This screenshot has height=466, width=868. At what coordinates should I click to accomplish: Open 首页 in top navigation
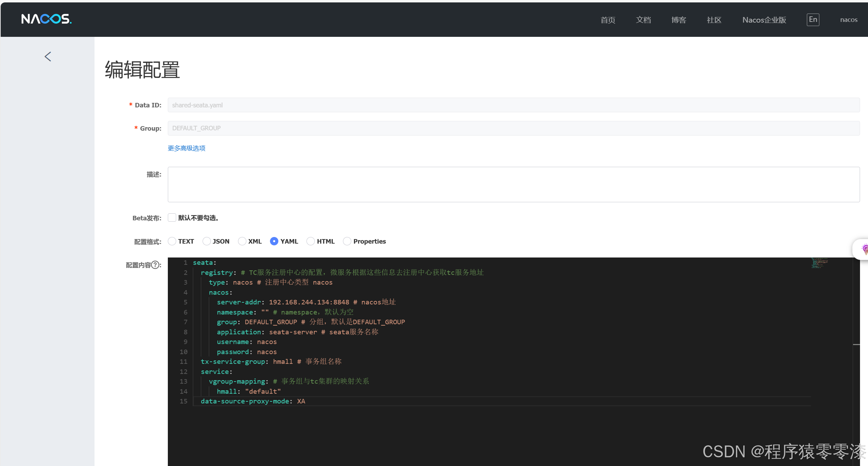[x=608, y=20]
